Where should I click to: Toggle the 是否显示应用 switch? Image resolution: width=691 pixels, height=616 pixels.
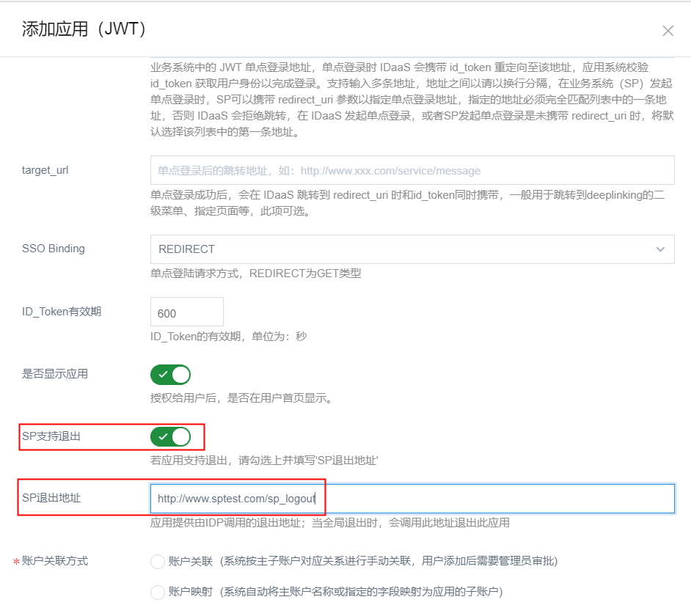point(170,375)
